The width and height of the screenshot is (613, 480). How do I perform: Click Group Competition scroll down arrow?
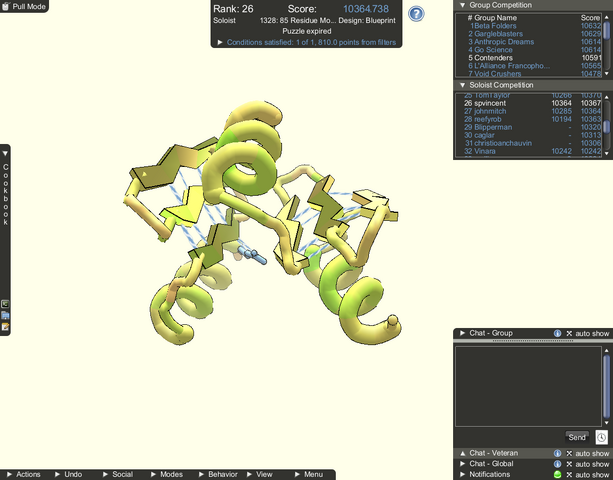click(x=606, y=73)
